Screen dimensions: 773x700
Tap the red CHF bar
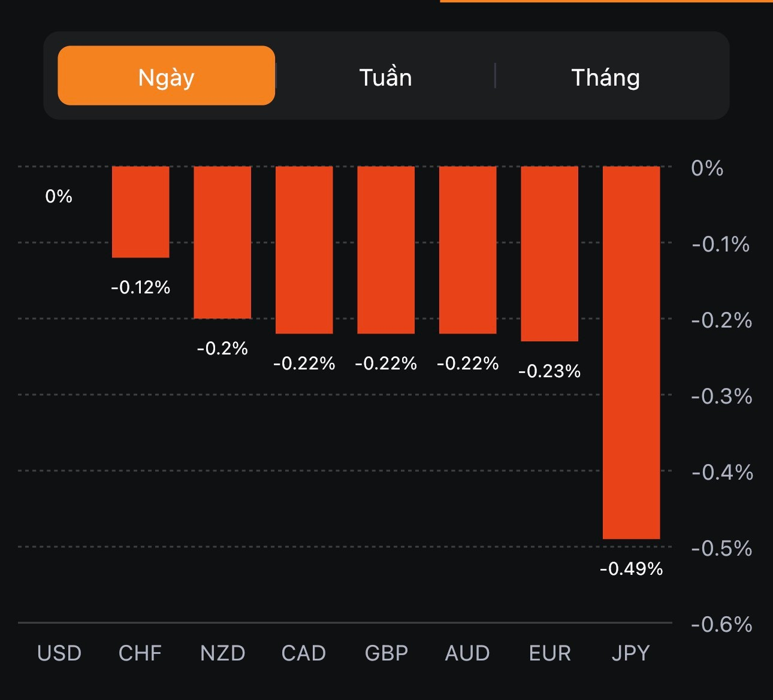141,212
